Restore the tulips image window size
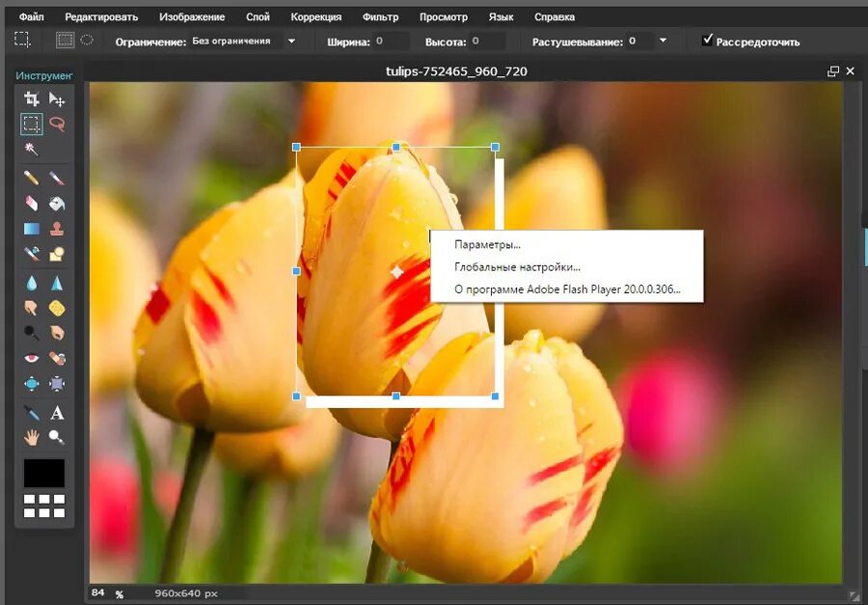868x605 pixels. (x=833, y=71)
